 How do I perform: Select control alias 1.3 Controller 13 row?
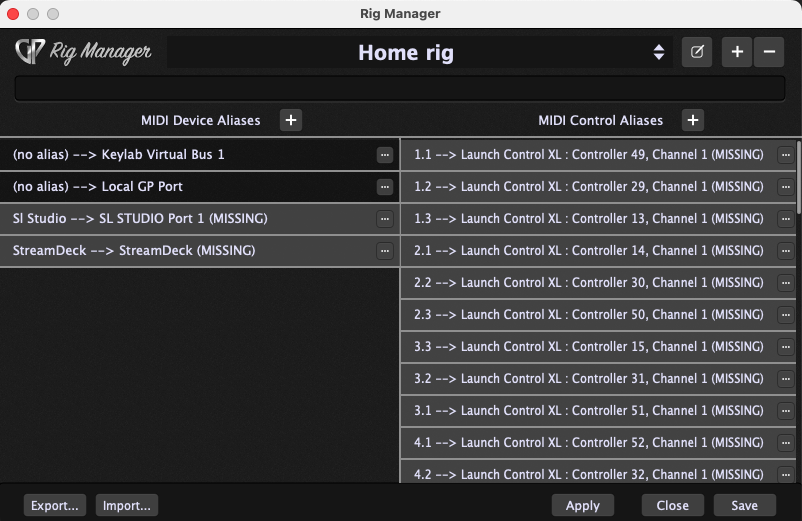(598, 219)
